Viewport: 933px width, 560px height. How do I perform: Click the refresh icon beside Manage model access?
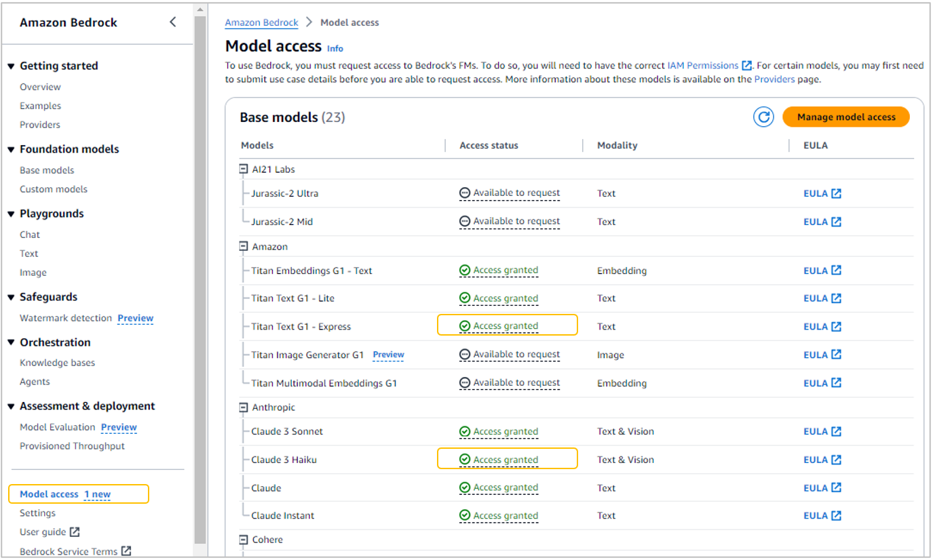763,117
